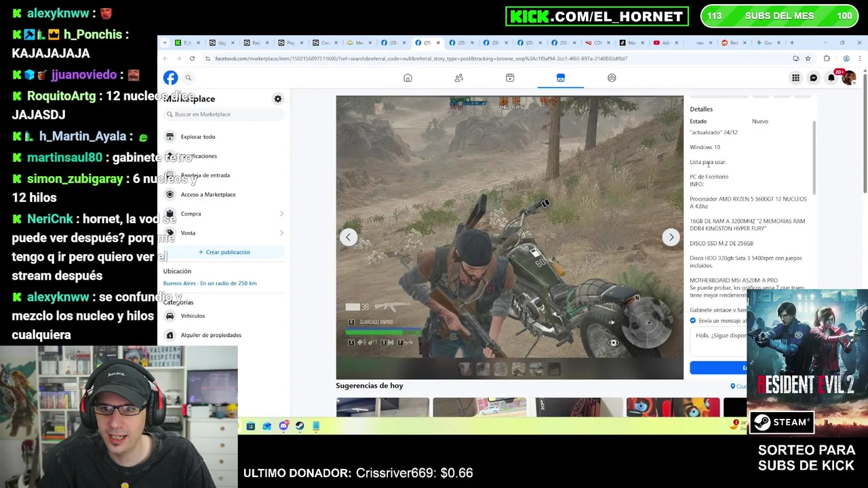This screenshot has width=868, height=488.
Task: Focus the Buscar en Marketplace search field
Action: coord(224,115)
